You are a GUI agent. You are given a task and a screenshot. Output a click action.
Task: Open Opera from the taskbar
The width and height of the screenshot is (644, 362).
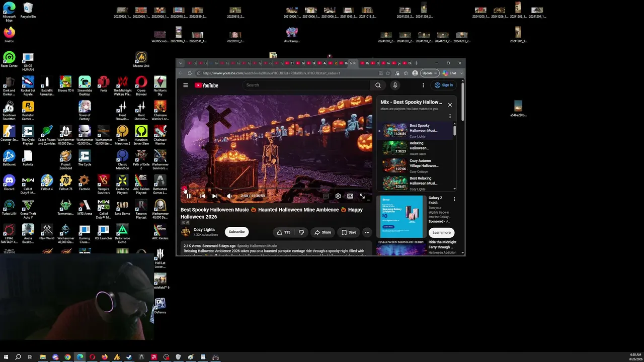[x=92, y=357]
